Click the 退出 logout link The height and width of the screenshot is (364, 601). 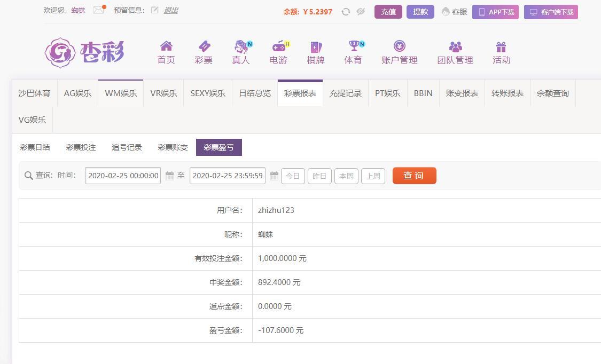click(x=171, y=10)
